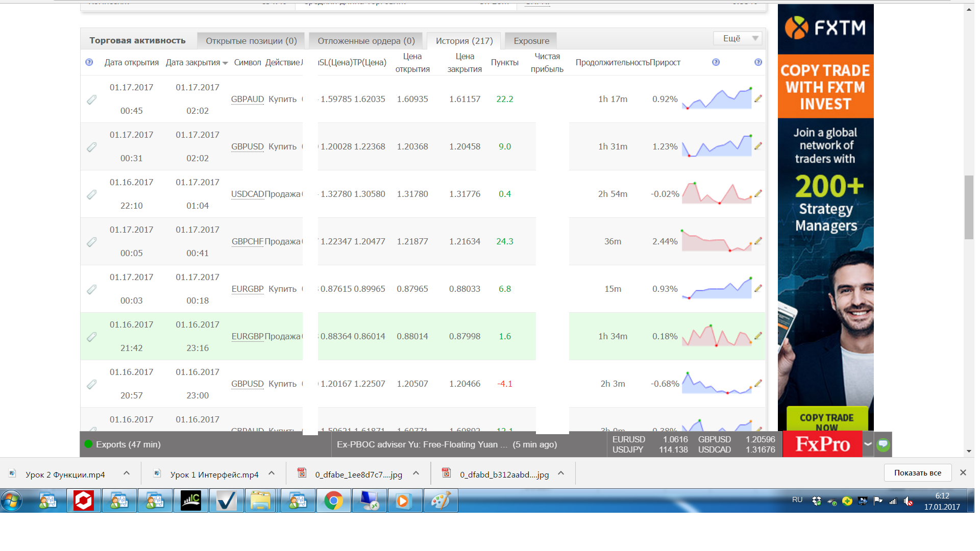
Task: Open Урок 2 Функции.mp4 downloaded file
Action: click(65, 474)
